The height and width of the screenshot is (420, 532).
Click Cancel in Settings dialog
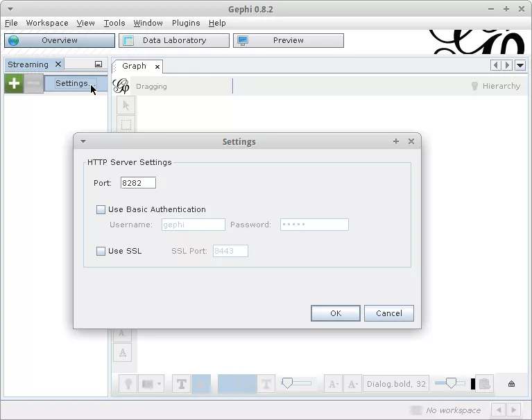pyautogui.click(x=389, y=313)
